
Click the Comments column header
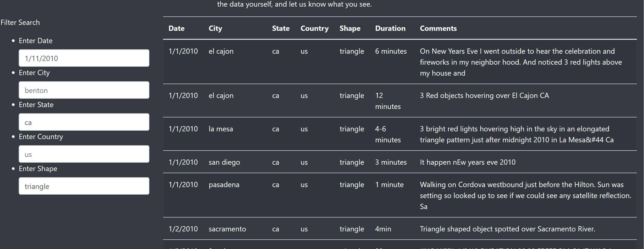tap(438, 28)
